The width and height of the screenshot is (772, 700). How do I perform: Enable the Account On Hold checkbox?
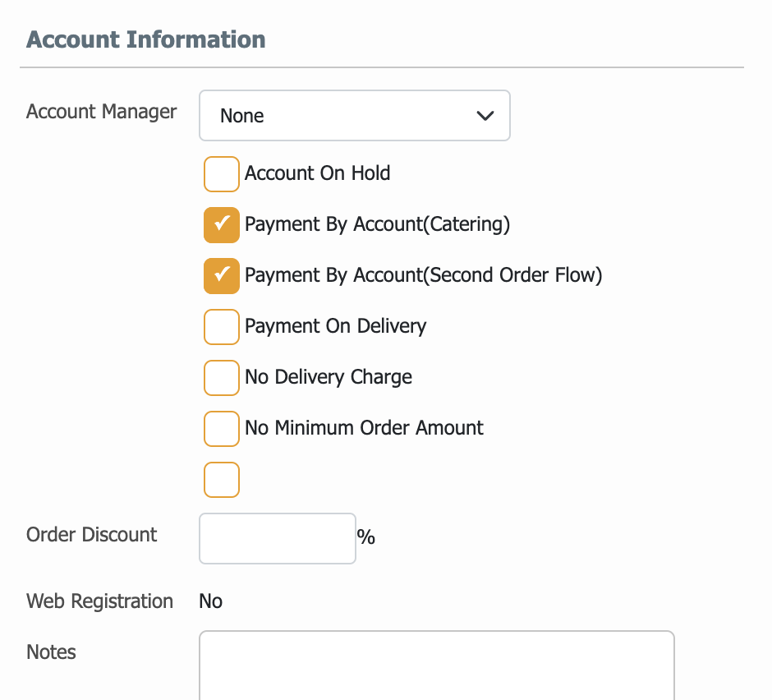(x=222, y=174)
